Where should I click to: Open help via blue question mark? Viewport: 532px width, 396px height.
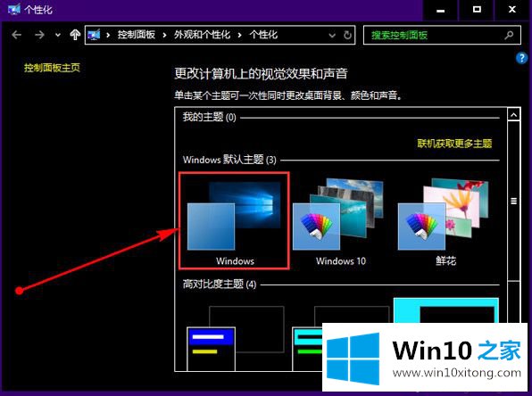(521, 58)
